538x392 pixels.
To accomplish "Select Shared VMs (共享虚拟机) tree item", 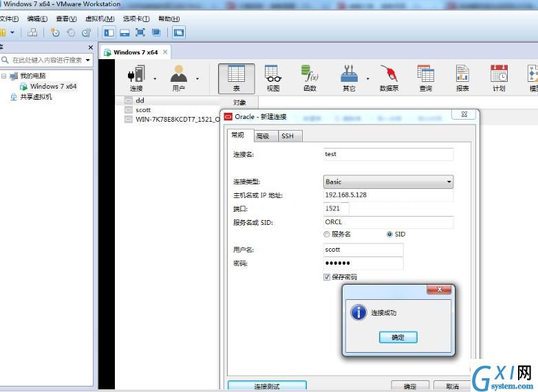I will click(32, 97).
